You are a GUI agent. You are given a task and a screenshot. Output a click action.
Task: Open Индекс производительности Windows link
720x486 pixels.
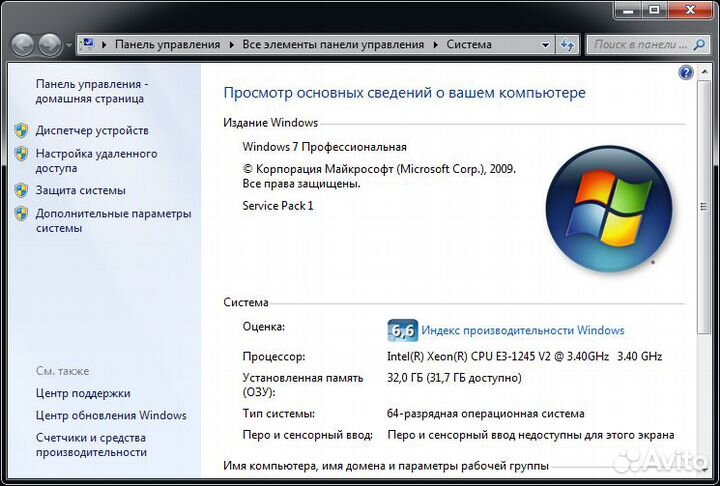click(523, 330)
